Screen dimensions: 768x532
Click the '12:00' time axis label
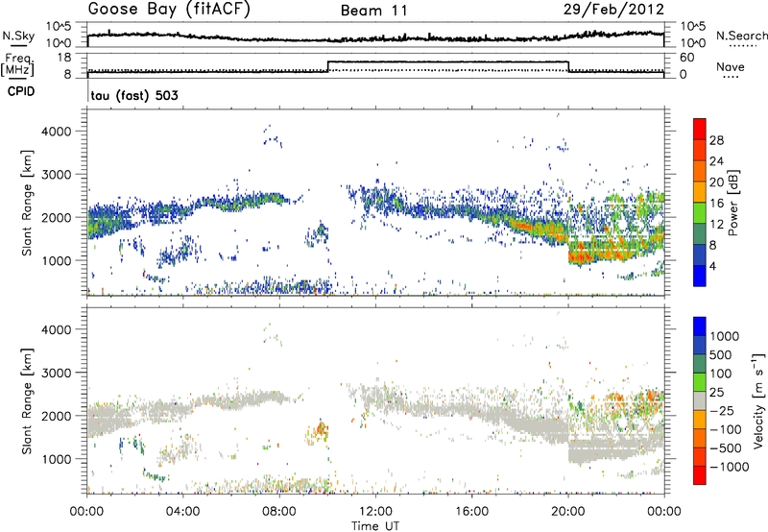pyautogui.click(x=375, y=512)
